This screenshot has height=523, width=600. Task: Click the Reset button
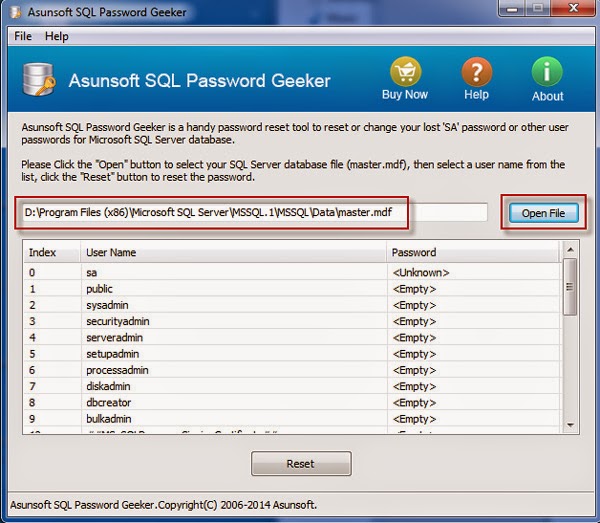pyautogui.click(x=301, y=464)
